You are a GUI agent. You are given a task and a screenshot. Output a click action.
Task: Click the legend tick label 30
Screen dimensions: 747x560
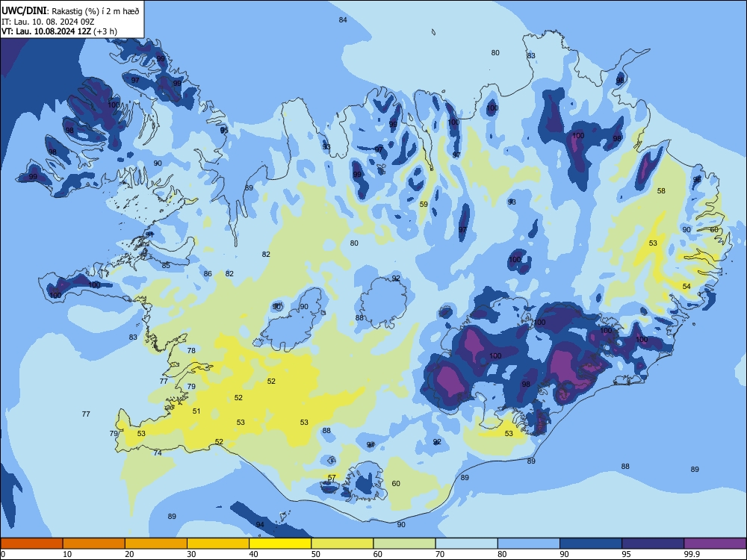(191, 554)
